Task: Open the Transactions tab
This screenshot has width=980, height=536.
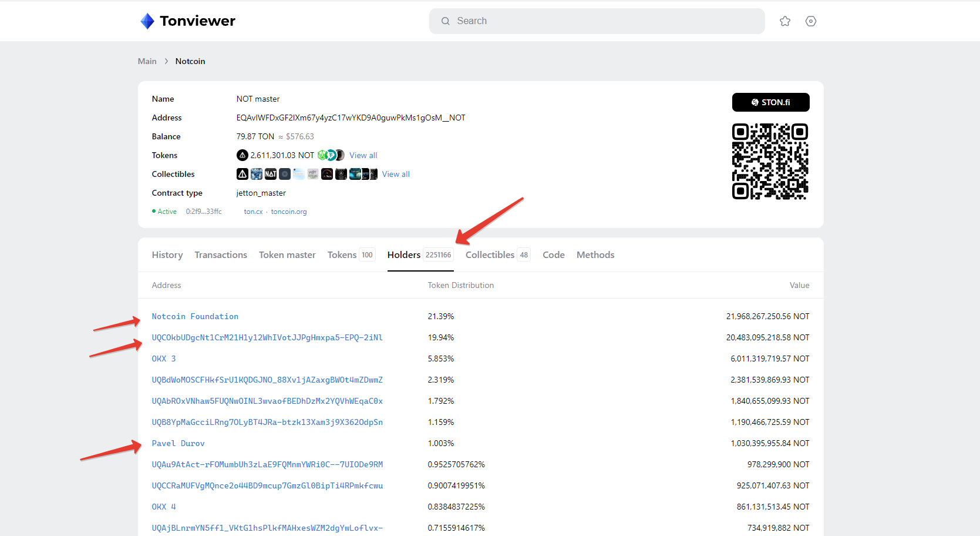Action: click(221, 254)
